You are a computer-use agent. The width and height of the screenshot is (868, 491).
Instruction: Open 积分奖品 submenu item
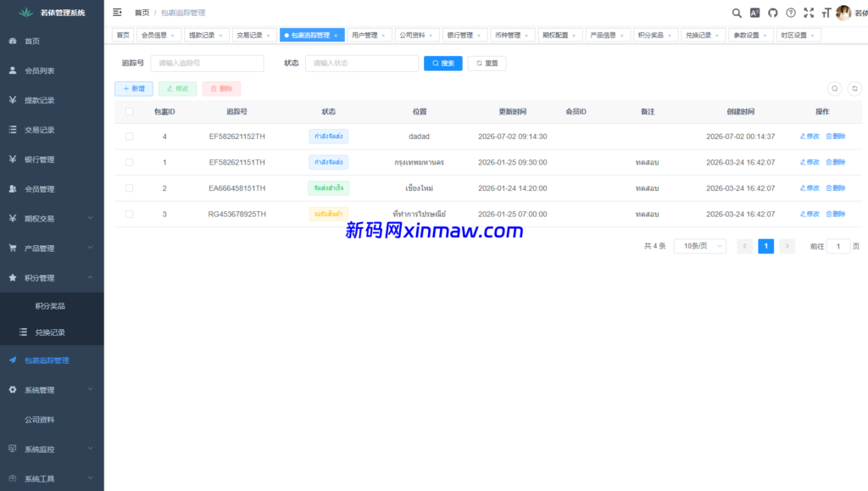(52, 305)
